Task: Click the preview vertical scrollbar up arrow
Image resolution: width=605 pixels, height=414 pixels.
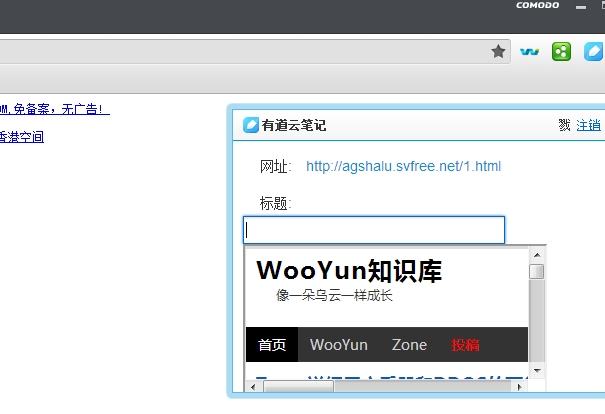Action: pyautogui.click(x=537, y=255)
